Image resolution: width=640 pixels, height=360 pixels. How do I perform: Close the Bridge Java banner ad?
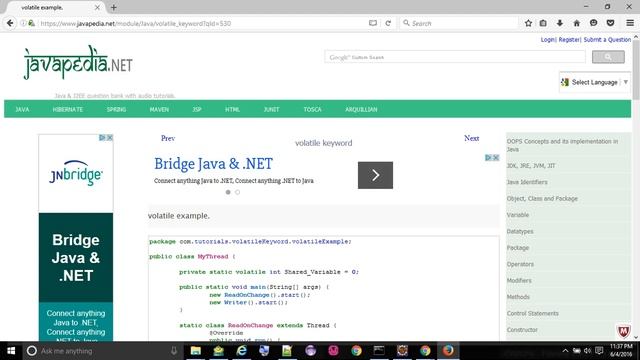click(496, 158)
